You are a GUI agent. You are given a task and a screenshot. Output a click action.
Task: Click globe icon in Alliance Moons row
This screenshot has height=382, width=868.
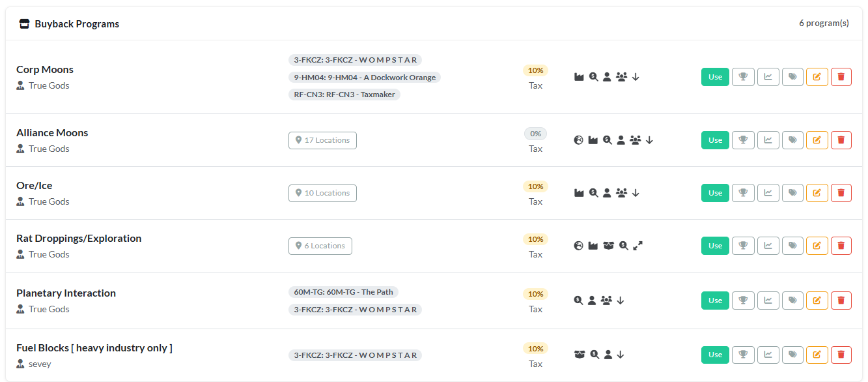(578, 140)
